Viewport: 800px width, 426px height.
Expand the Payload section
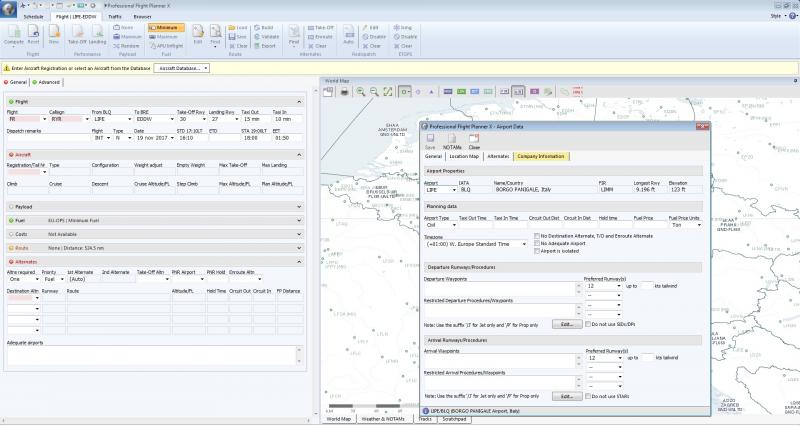(299, 207)
